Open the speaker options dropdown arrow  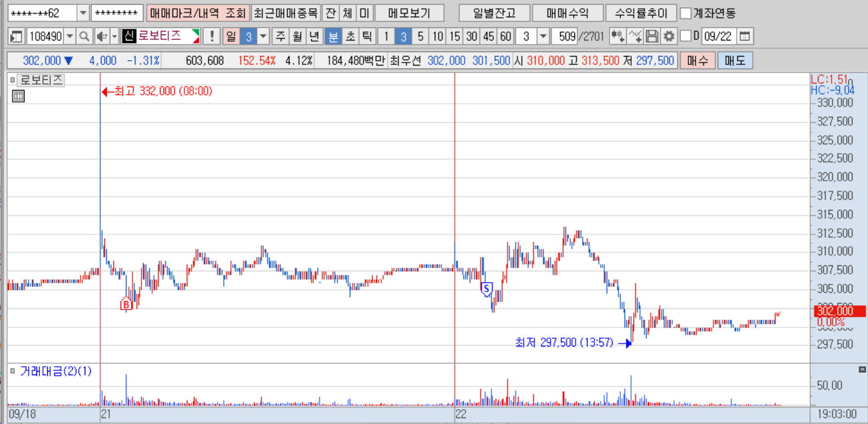(x=115, y=36)
